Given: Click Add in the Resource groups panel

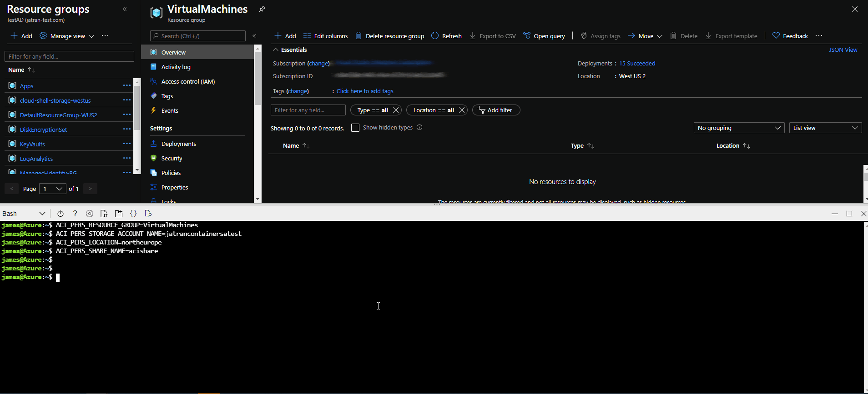Looking at the screenshot, I should point(21,36).
